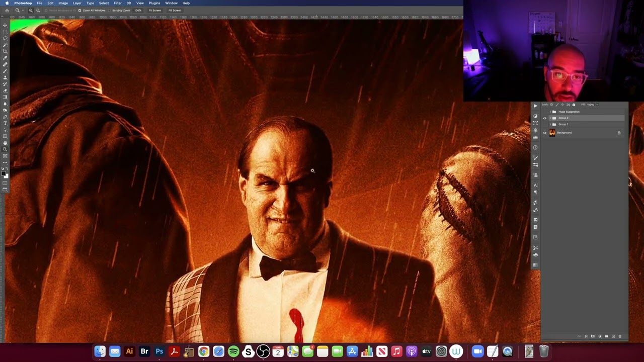Click the Add layer style fx icon
Screen dimensions: 644x362
point(586,336)
